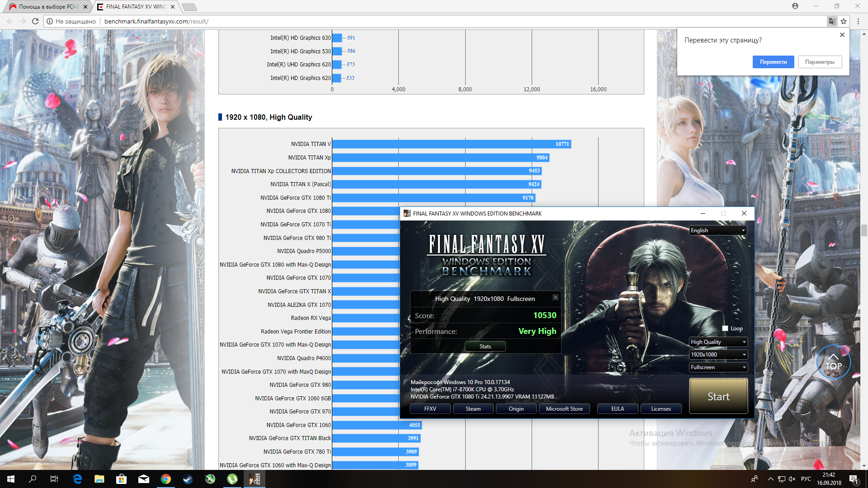The width and height of the screenshot is (868, 488).
Task: Close the score result panel with X
Action: click(x=556, y=297)
